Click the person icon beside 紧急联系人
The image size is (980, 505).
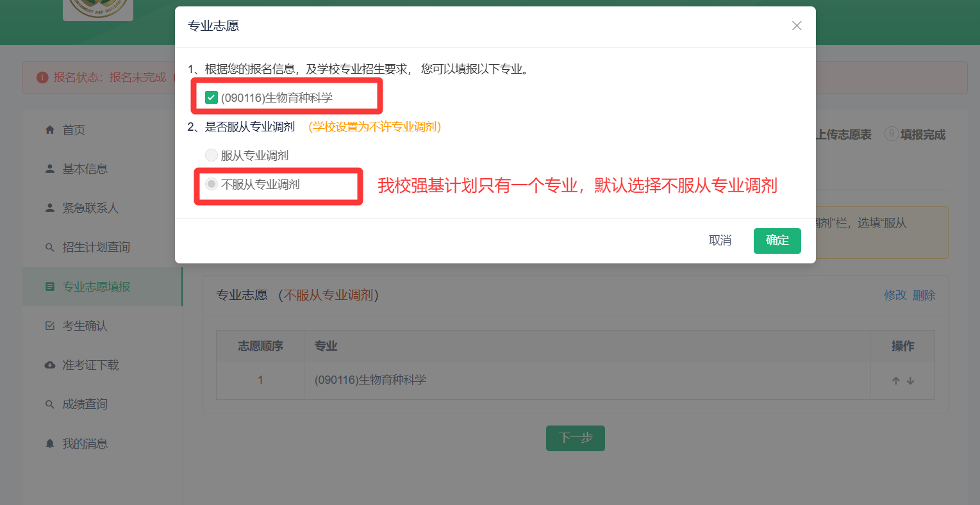click(50, 208)
